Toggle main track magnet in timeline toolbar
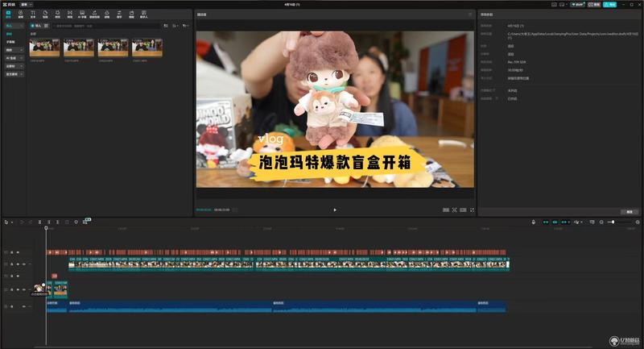 (546, 222)
